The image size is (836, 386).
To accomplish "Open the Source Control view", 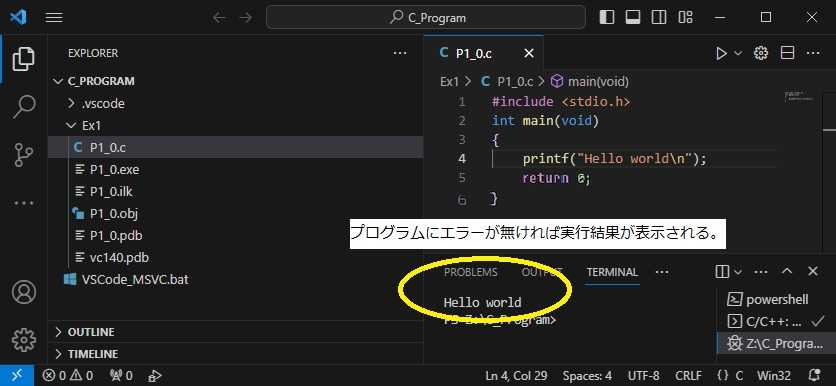I will click(23, 155).
